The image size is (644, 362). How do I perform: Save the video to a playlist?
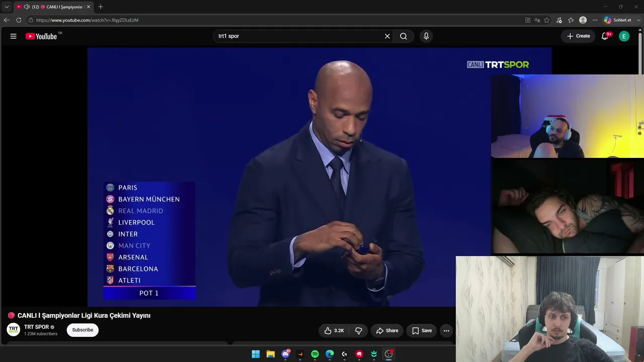(422, 330)
